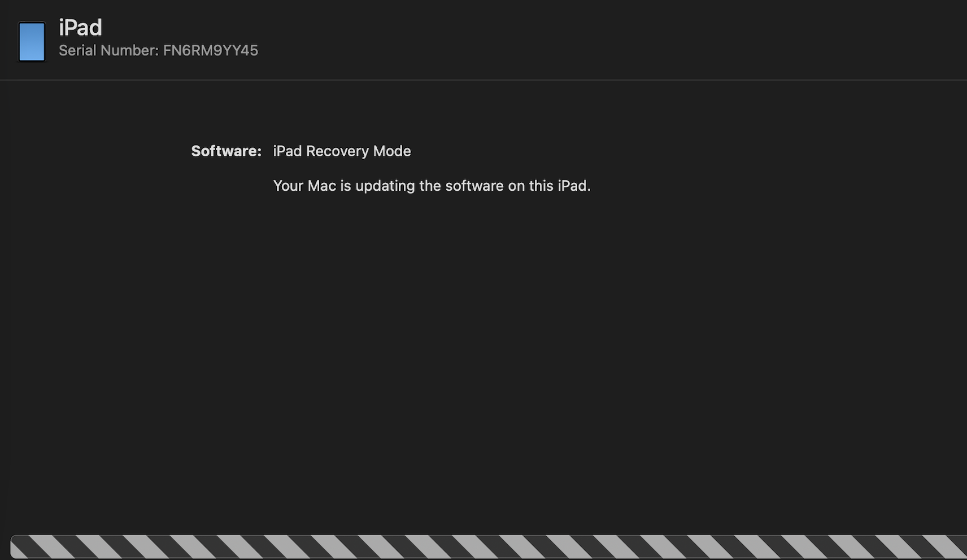Viewport: 967px width, 560px height.
Task: Click the words Your Mac in status message
Action: coord(304,186)
